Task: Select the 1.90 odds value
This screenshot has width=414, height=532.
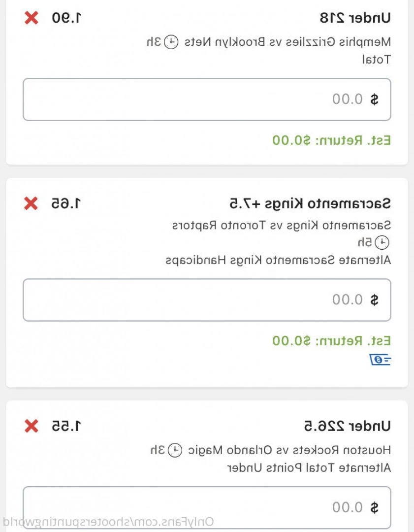Action: [67, 18]
